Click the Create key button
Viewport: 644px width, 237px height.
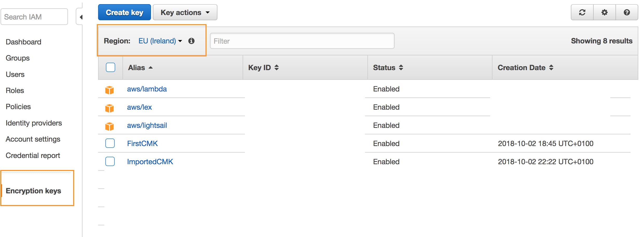coord(125,12)
